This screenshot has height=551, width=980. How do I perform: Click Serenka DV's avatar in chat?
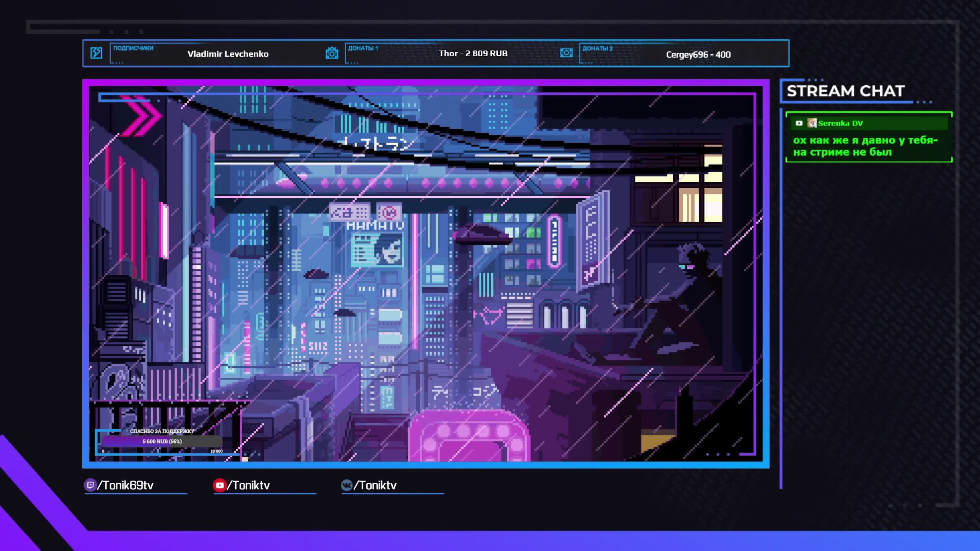click(x=812, y=123)
